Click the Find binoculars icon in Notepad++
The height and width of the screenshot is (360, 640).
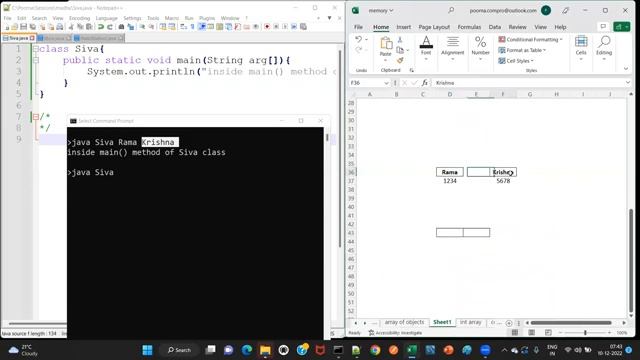pos(121,27)
